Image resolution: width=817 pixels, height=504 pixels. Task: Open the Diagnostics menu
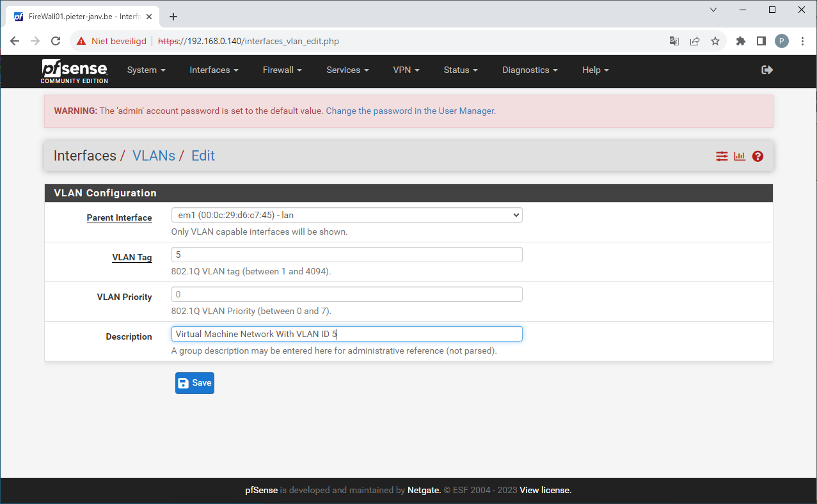point(530,70)
